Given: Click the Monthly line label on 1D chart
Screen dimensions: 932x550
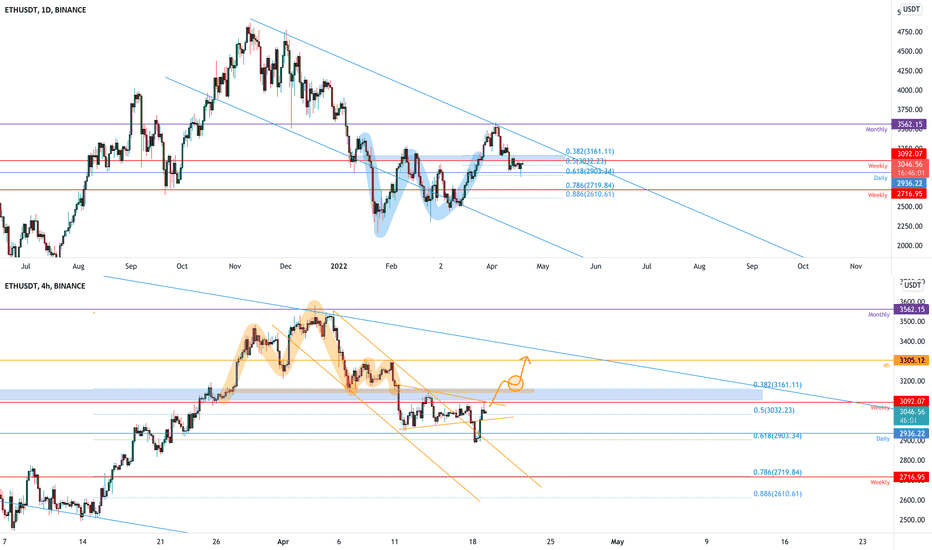Looking at the screenshot, I should 876,129.
